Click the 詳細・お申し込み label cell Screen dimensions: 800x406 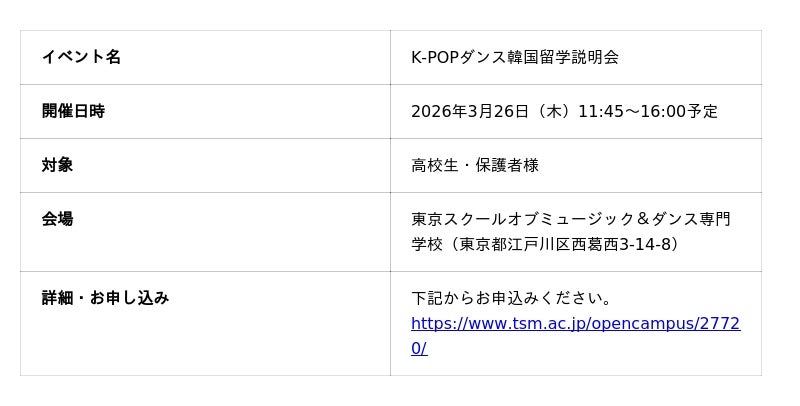coord(105,298)
